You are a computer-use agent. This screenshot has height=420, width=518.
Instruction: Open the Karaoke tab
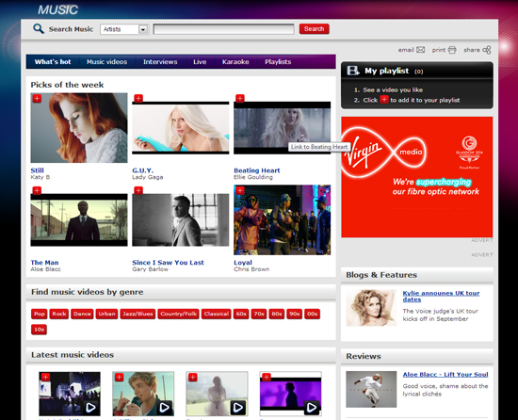(235, 62)
